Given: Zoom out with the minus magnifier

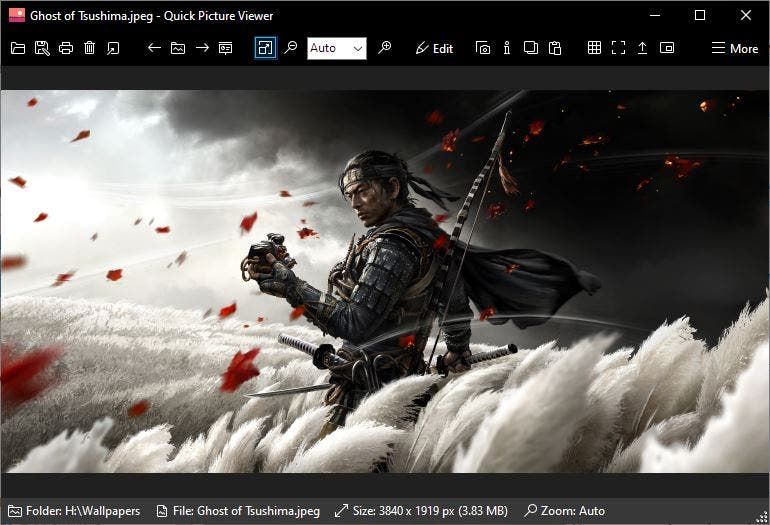Looking at the screenshot, I should (291, 48).
